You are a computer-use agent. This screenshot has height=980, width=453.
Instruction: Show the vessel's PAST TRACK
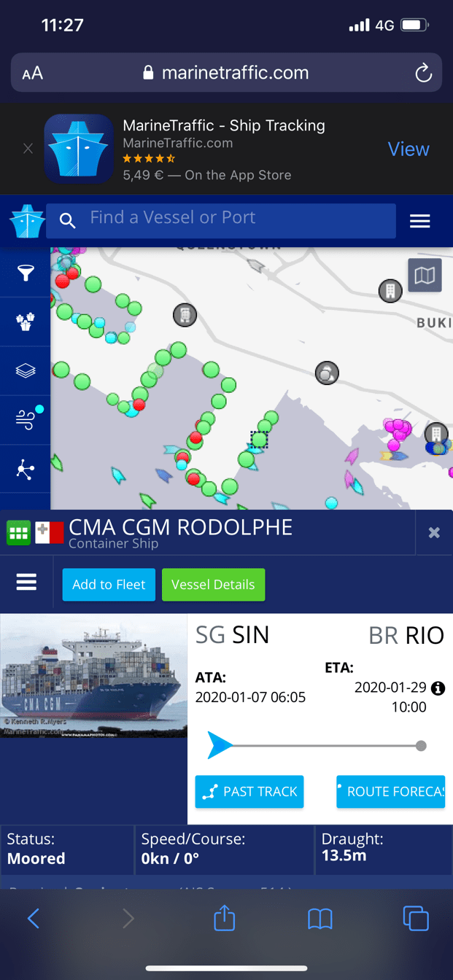(249, 792)
